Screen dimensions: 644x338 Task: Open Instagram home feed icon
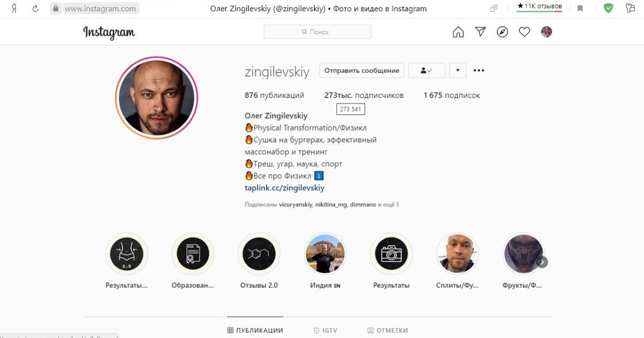(x=458, y=32)
